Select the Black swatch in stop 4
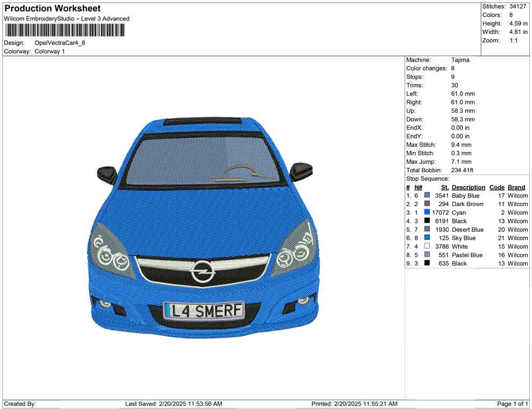This screenshot has width=532, height=409. 426,221
